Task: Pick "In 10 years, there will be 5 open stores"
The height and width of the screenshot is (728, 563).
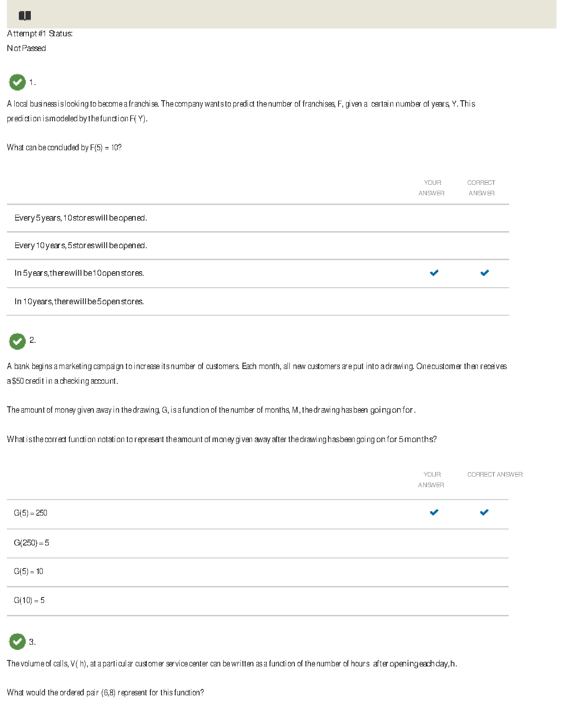Action: pos(79,301)
